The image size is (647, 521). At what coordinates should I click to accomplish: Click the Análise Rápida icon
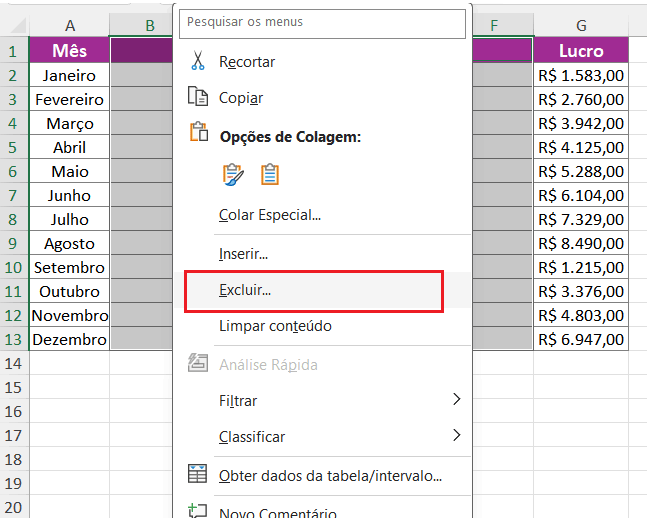click(x=198, y=364)
